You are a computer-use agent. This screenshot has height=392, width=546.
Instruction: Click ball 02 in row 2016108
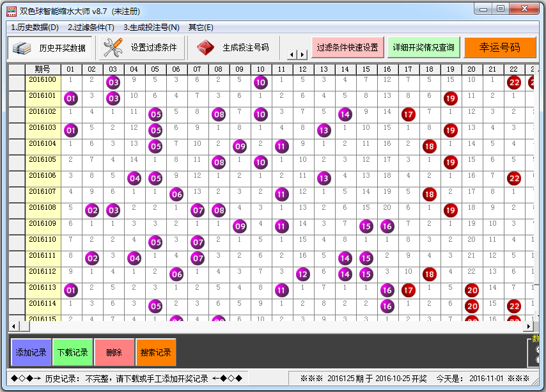click(x=92, y=210)
